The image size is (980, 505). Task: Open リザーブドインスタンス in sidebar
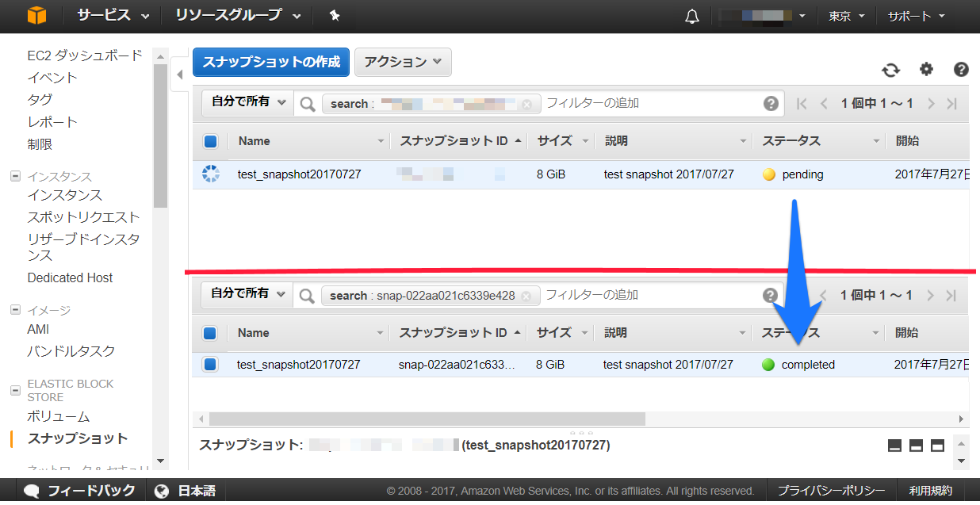[83, 247]
